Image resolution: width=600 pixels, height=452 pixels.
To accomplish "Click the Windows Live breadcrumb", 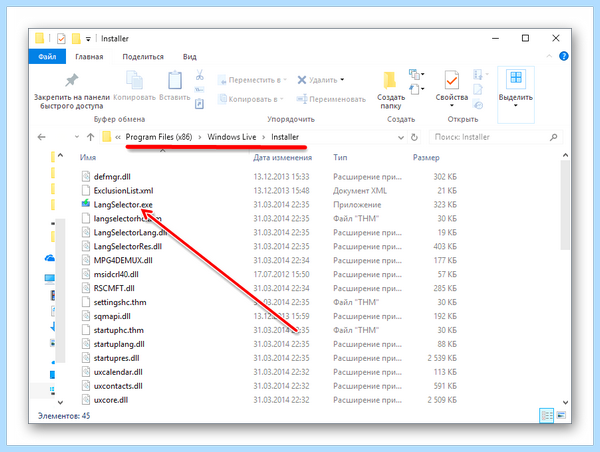I will [x=232, y=137].
